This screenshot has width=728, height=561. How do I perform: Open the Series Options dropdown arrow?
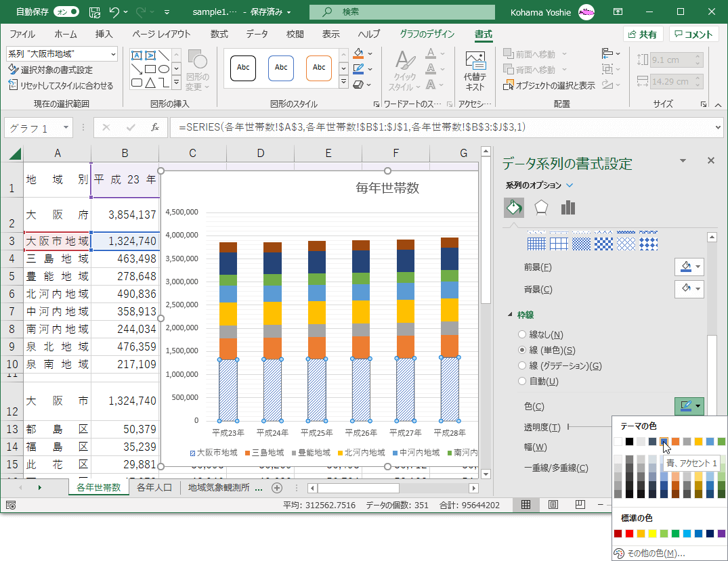[x=570, y=185]
